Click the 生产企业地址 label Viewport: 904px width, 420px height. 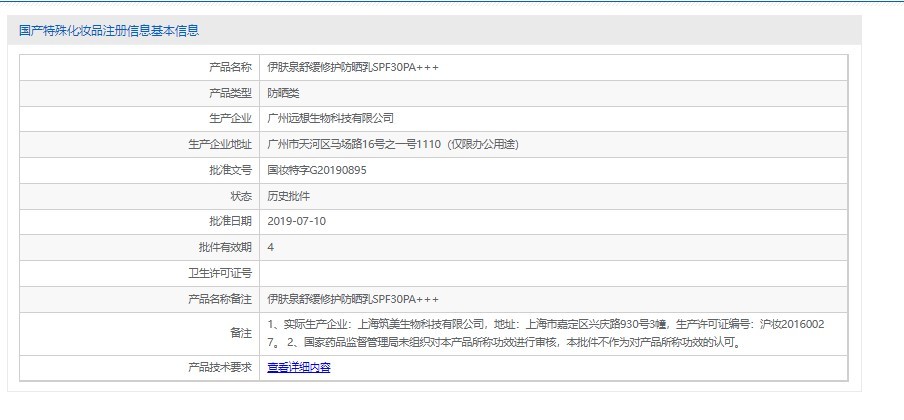point(220,145)
